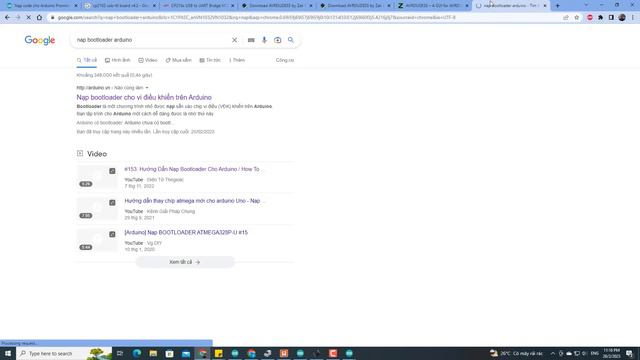Screen dimensions: 640x360
Task: Open Task View on the taskbar
Action: 120,353
